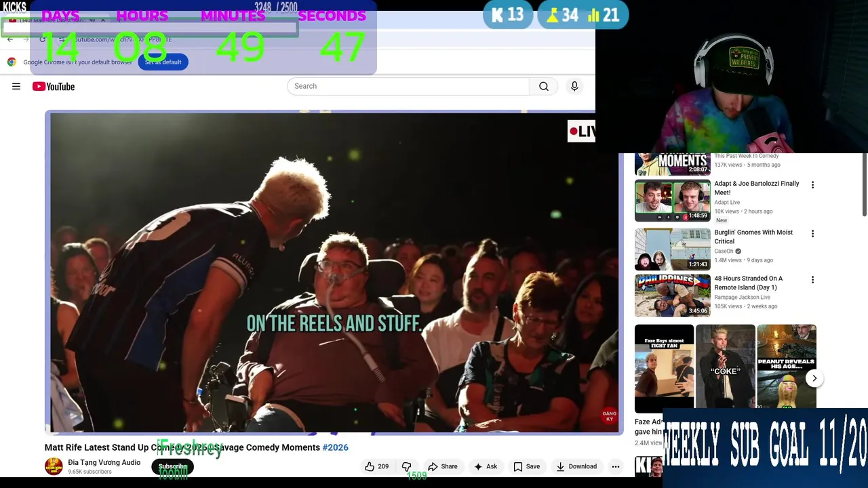Open the Ask AI button

click(486, 466)
